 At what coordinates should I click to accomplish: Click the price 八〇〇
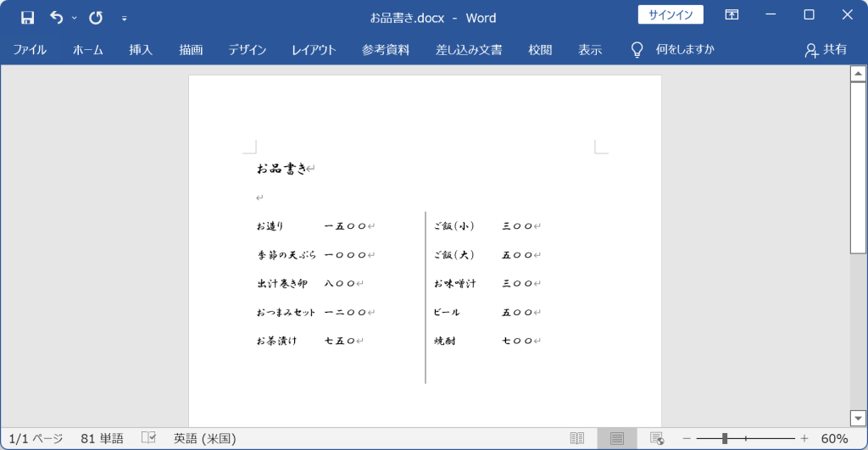pyautogui.click(x=340, y=283)
